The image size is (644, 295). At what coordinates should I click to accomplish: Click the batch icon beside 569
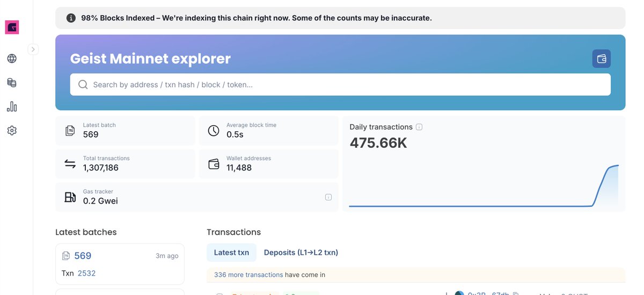click(x=66, y=256)
